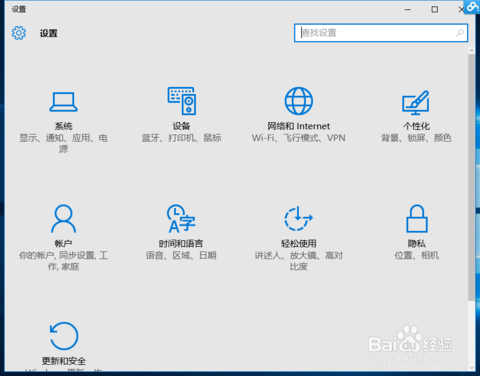
Task: Click the scrollbar up arrow
Action: pos(471,50)
